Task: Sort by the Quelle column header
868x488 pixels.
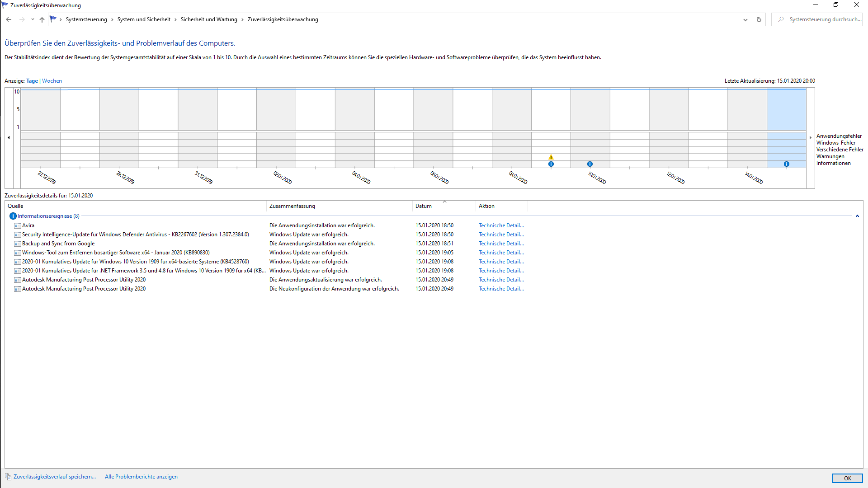Action: 136,206
